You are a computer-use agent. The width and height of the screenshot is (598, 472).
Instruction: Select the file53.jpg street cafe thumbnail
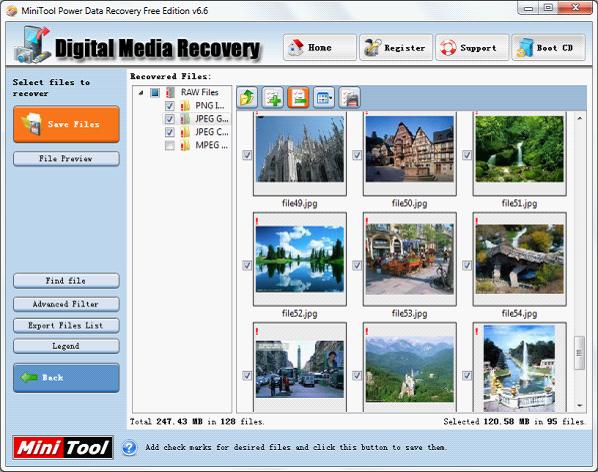coord(410,259)
